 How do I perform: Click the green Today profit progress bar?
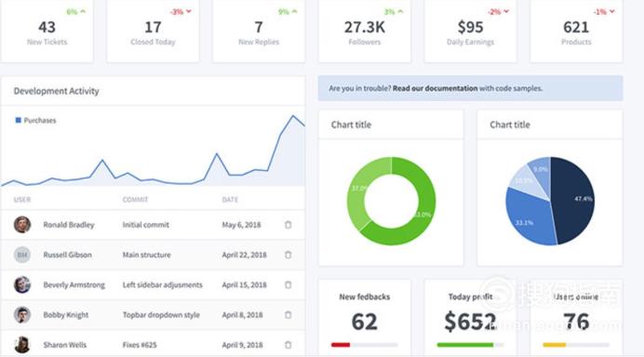point(465,345)
